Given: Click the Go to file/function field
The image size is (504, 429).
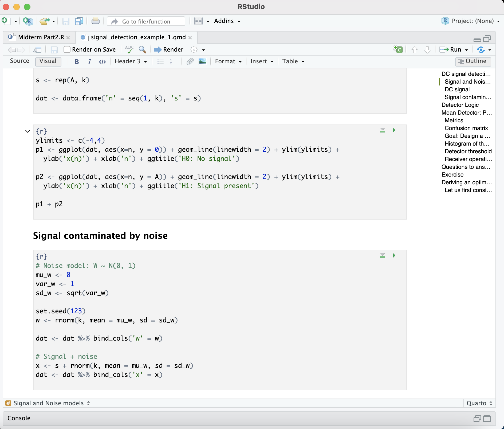Looking at the screenshot, I should click(x=146, y=21).
